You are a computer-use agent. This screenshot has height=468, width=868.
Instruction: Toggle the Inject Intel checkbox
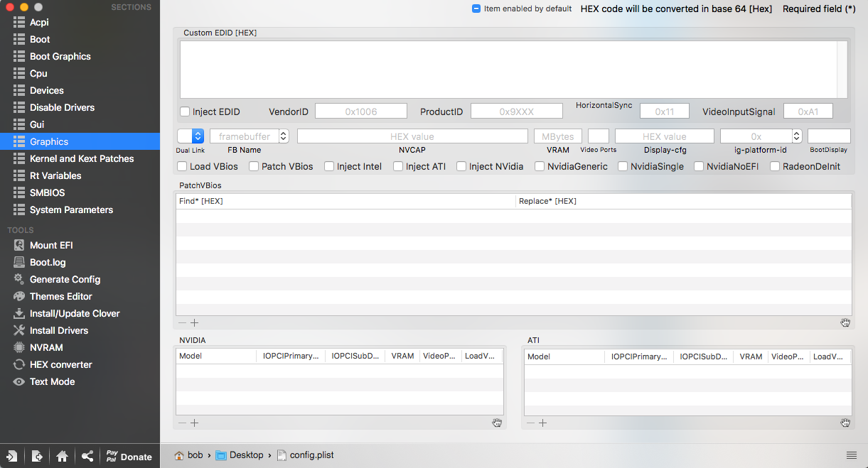point(329,166)
